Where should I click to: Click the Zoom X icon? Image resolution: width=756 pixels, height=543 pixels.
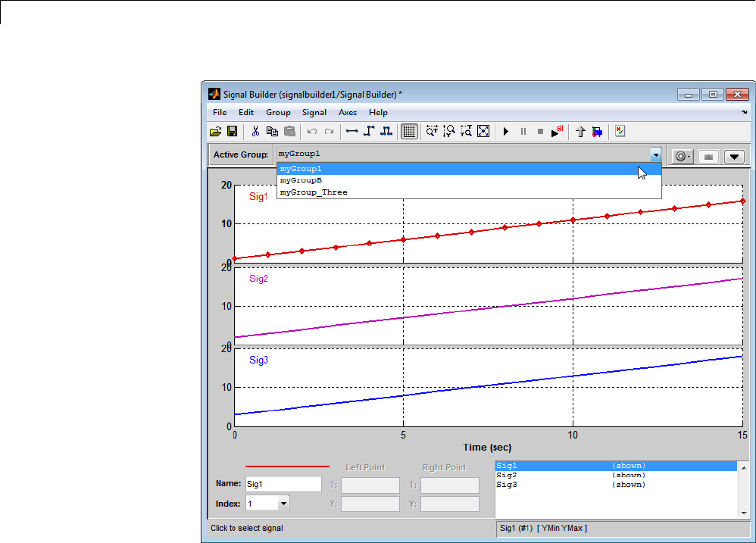432,132
